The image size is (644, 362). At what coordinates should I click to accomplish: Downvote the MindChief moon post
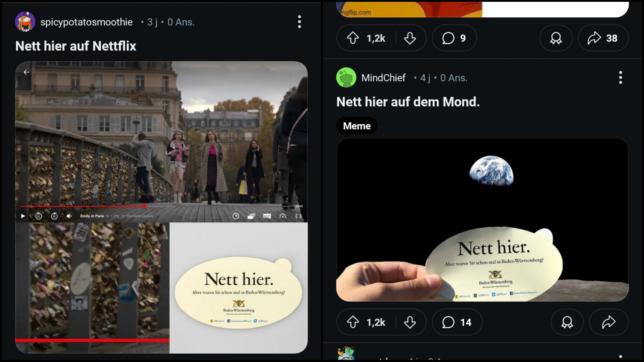pos(410,322)
